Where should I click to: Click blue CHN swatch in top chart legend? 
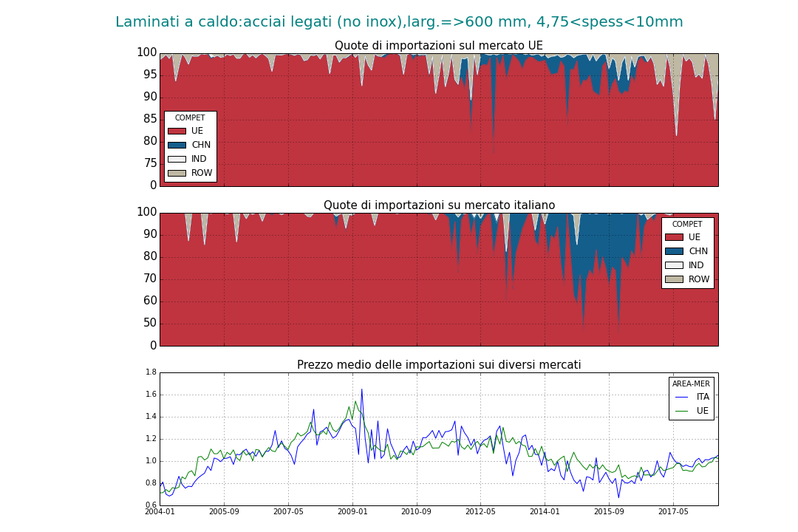tap(177, 145)
